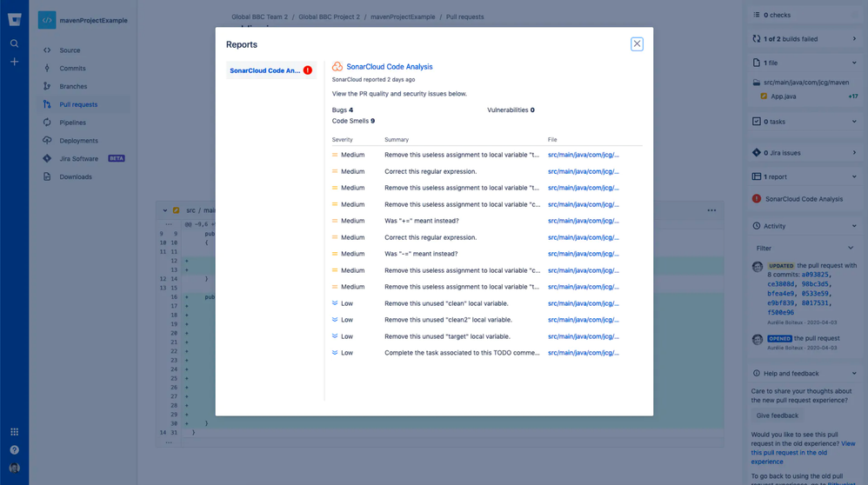Image resolution: width=868 pixels, height=485 pixels.
Task: Open commit f500e96 link
Action: pyautogui.click(x=780, y=312)
